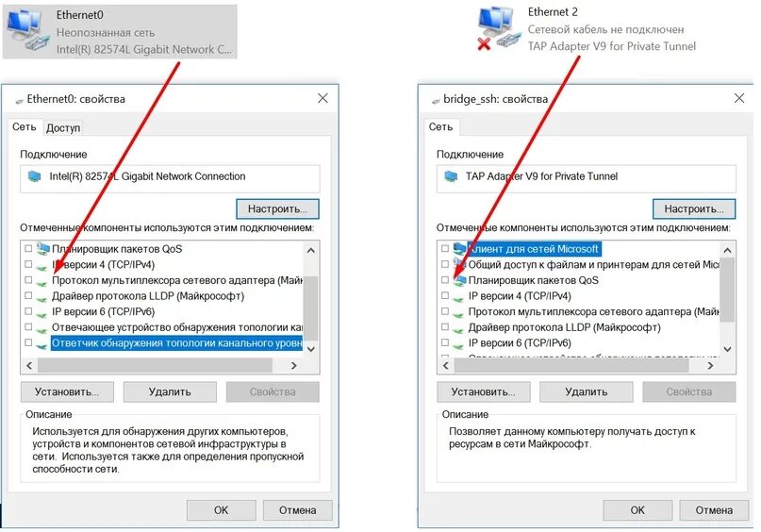The height and width of the screenshot is (532, 761).
Task: Click Установить button in bridge_ssh properties
Action: [484, 391]
